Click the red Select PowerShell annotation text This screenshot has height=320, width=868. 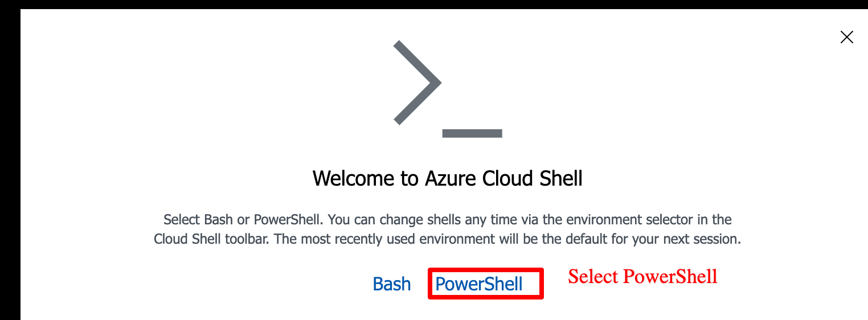(642, 277)
